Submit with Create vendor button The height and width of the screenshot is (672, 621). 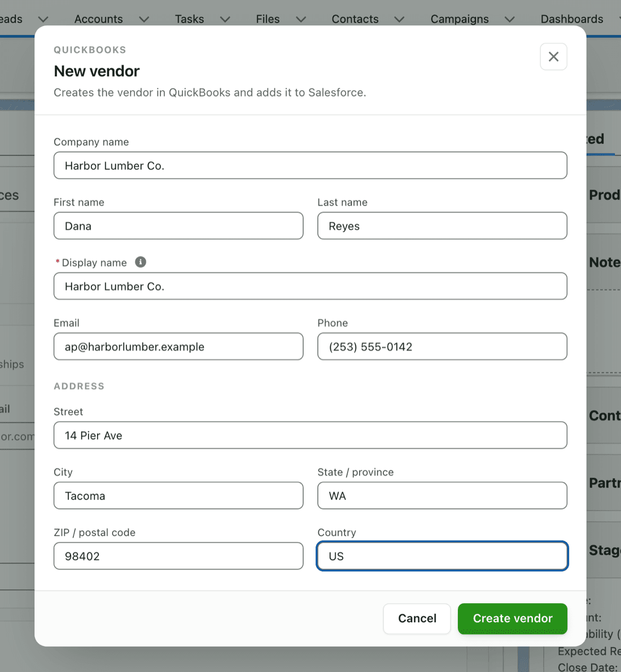[x=513, y=618]
